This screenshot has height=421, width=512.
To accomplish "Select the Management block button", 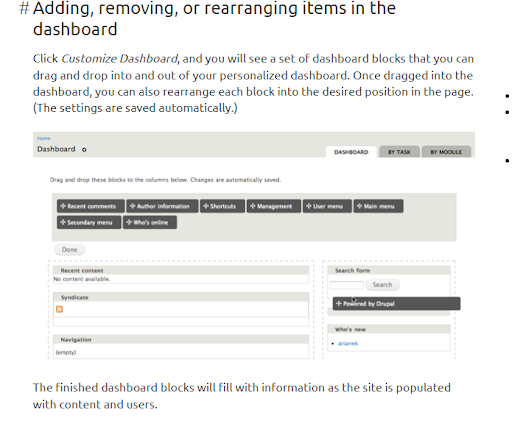I will point(274,206).
